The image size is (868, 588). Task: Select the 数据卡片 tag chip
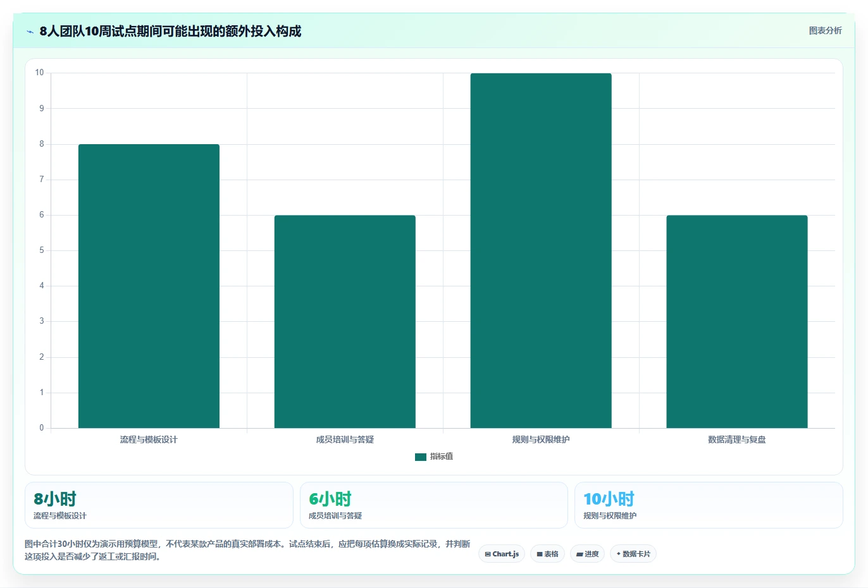pyautogui.click(x=633, y=554)
